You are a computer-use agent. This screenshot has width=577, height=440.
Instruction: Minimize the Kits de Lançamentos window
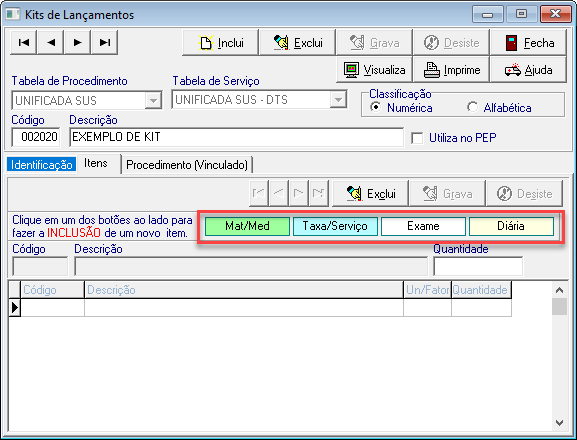tap(488, 14)
